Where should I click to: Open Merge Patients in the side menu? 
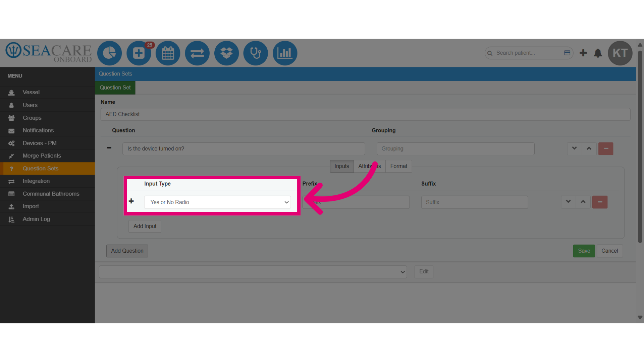tap(47, 156)
